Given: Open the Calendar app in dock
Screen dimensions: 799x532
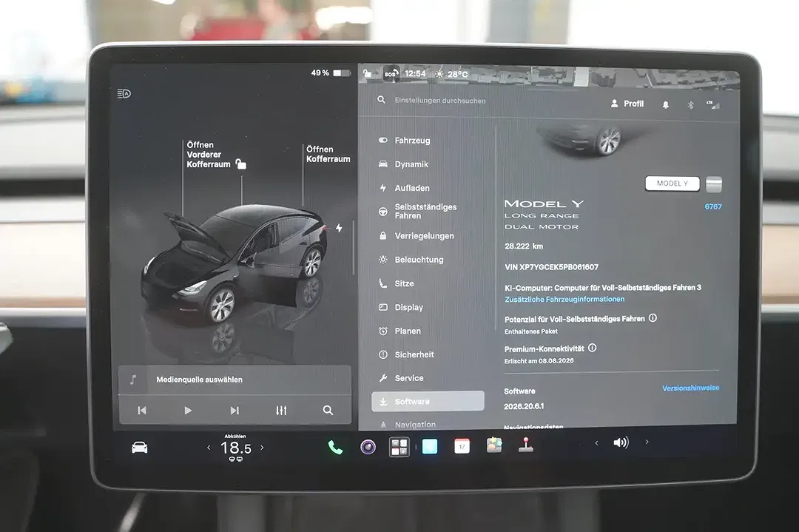Looking at the screenshot, I should (x=462, y=446).
